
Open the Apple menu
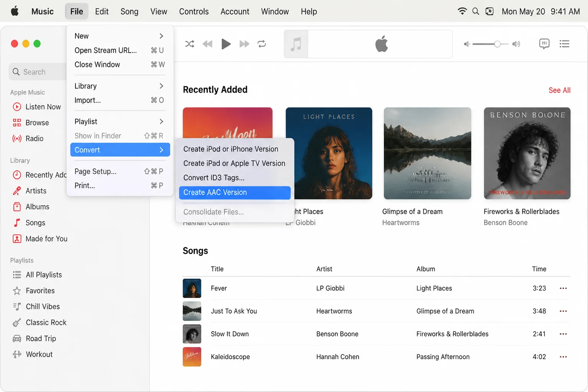click(x=15, y=11)
